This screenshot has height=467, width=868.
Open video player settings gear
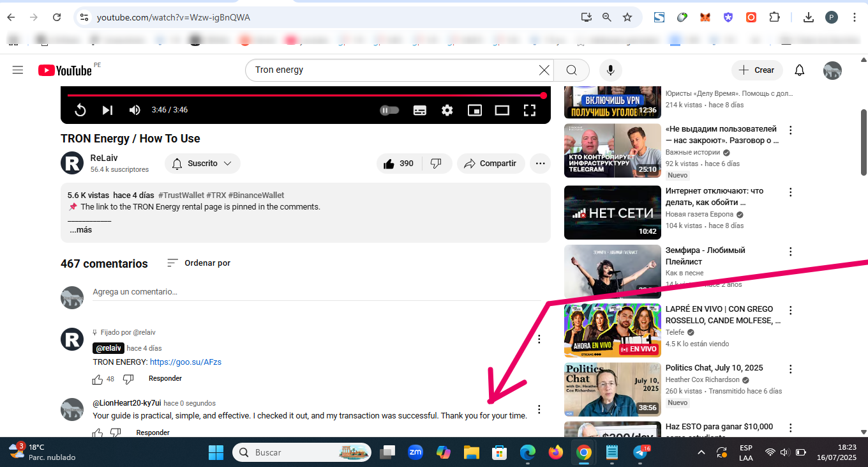click(447, 110)
